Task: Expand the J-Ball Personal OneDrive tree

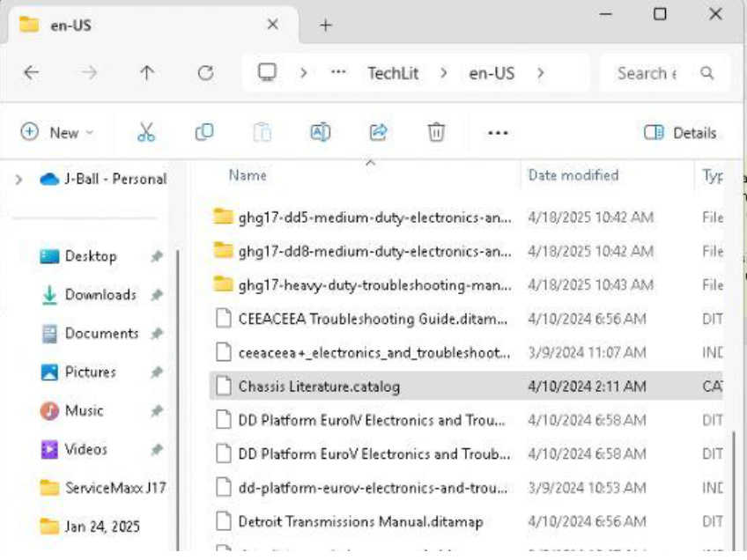Action: [18, 180]
